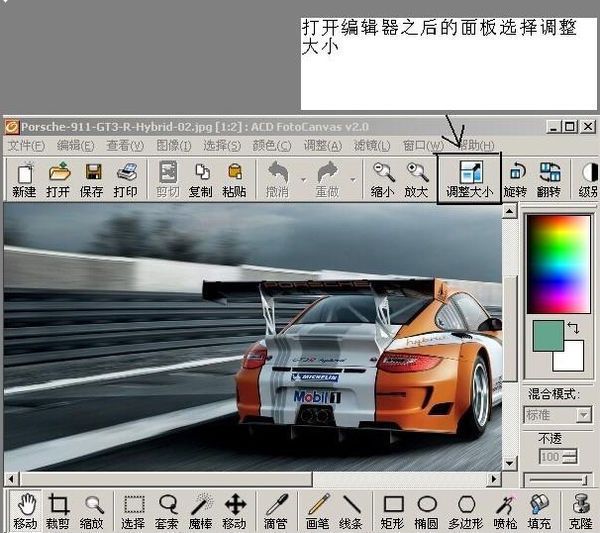
Task: Open the 混合模式 blend mode dropdown
Action: [584, 414]
